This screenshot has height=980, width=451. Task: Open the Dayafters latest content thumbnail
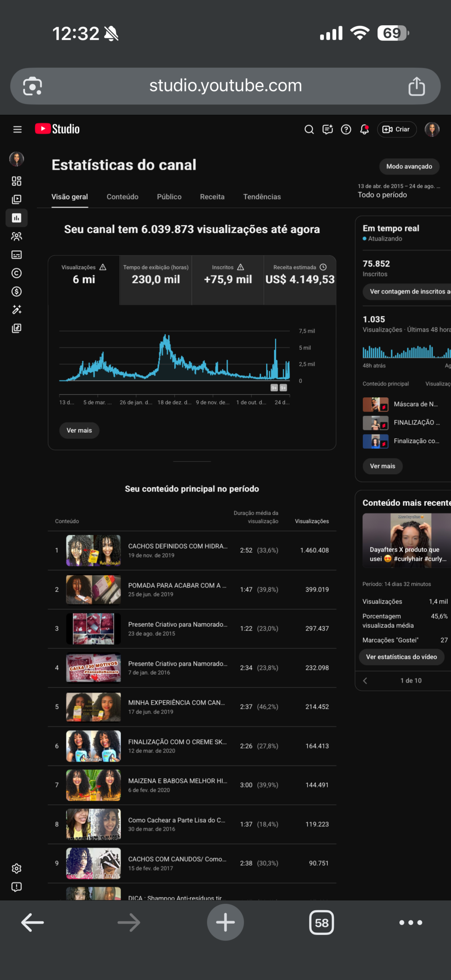coord(407,541)
